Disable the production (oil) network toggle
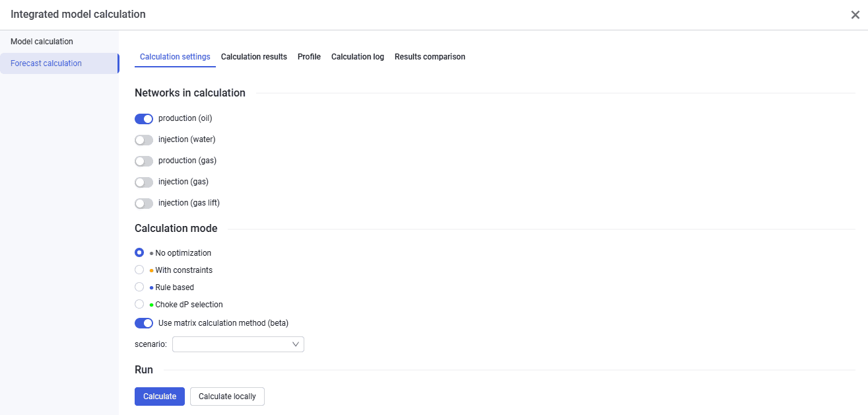The width and height of the screenshot is (868, 415). 144,119
